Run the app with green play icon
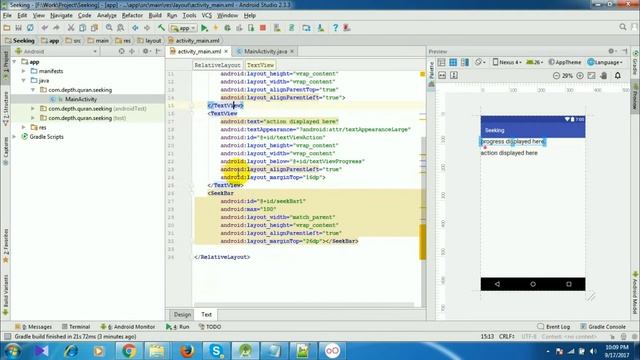This screenshot has width=640, height=360. (204, 28)
